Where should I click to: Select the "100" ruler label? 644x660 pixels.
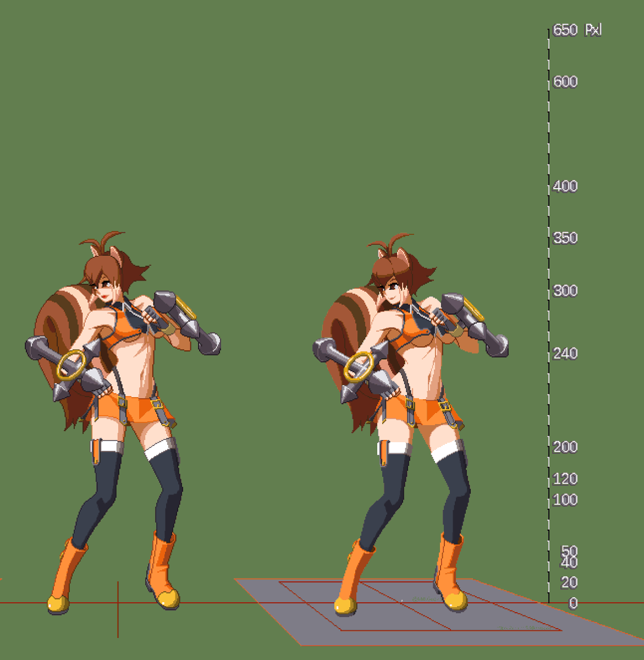[x=565, y=500]
